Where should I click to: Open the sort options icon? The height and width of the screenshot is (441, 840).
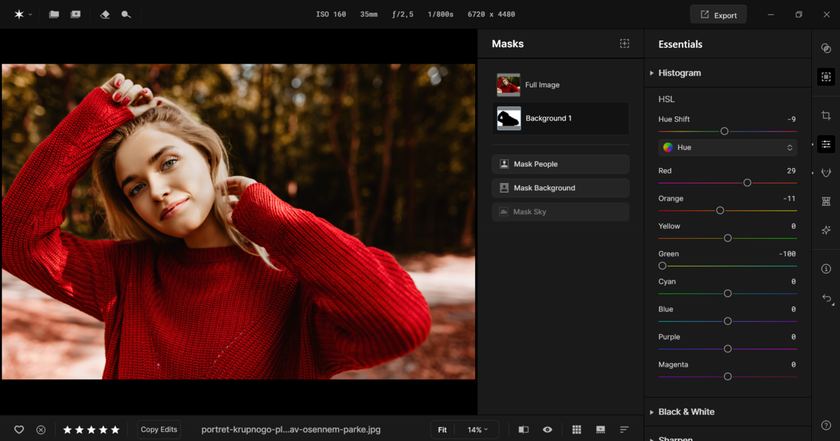click(624, 430)
